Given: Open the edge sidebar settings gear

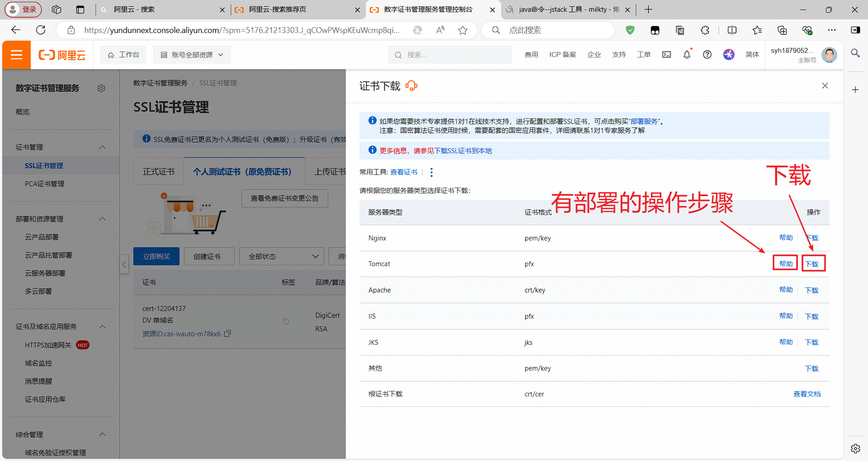Looking at the screenshot, I should [855, 448].
